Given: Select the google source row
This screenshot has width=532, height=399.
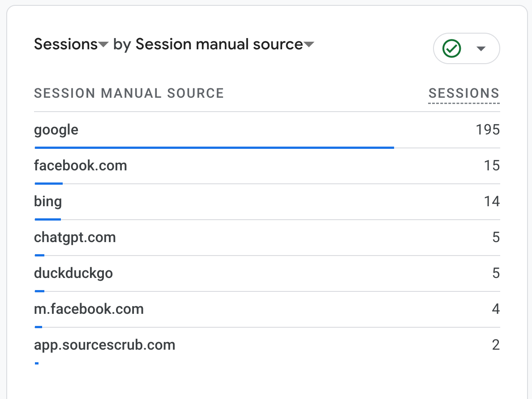Looking at the screenshot, I should coord(56,130).
